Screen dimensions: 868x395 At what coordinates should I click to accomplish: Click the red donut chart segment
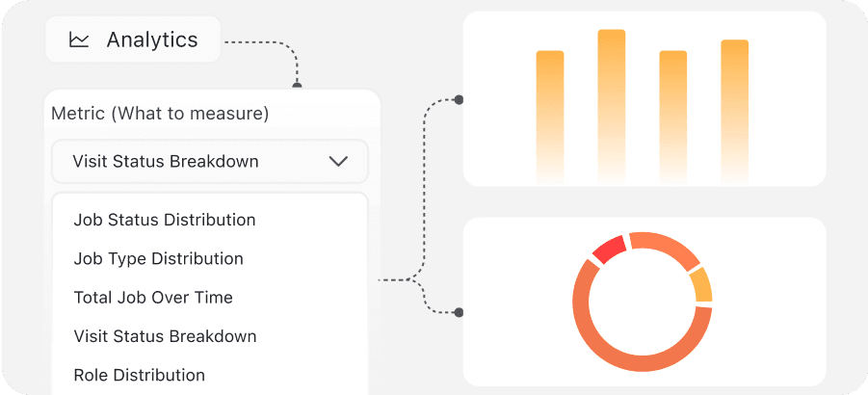609,250
